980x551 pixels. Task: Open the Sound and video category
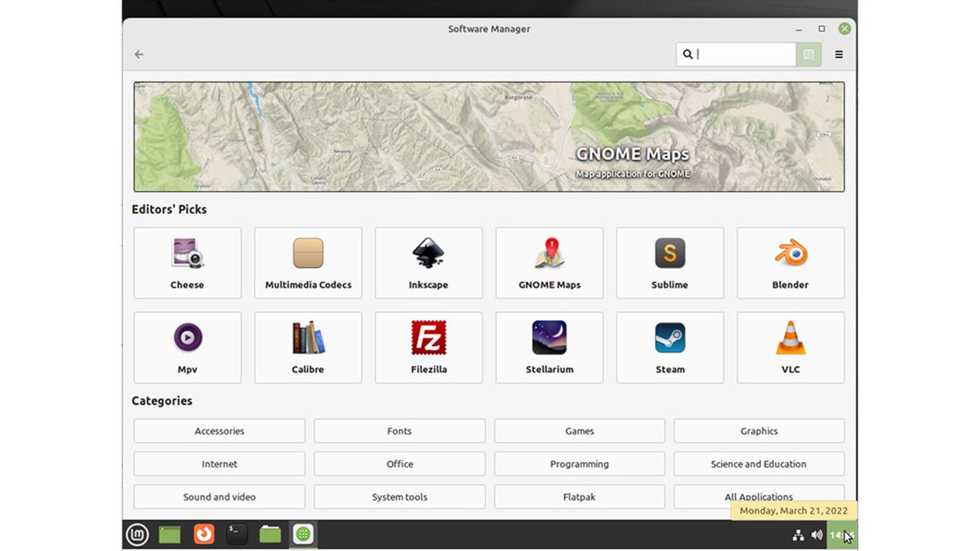pyautogui.click(x=220, y=496)
